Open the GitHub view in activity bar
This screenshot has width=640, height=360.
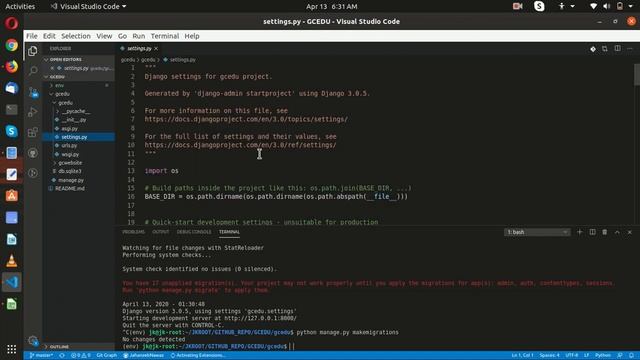(x=33, y=153)
